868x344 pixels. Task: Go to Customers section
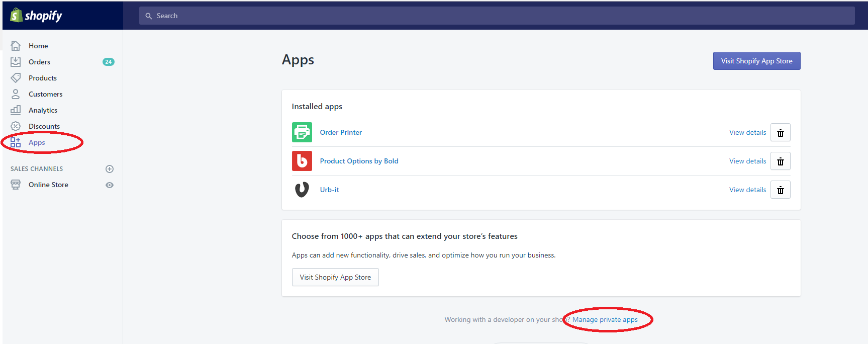click(x=46, y=94)
